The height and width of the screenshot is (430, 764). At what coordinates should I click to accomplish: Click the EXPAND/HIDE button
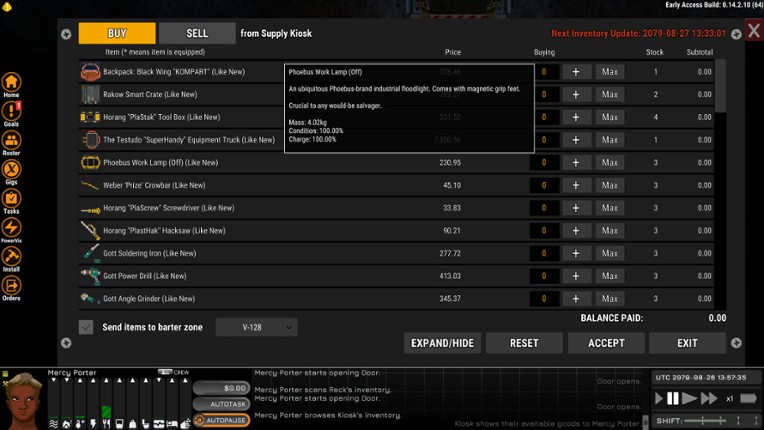click(441, 343)
